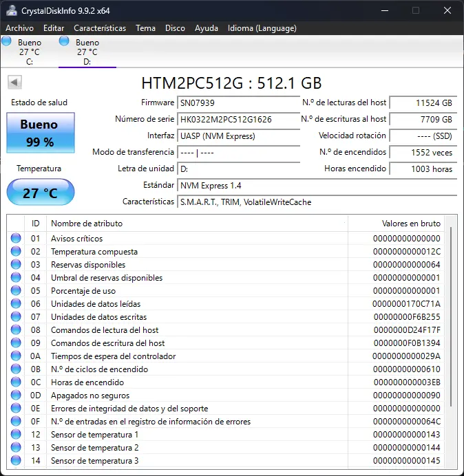The width and height of the screenshot is (464, 476).
Task: Click the attribute name Porcentaje de uso
Action: pos(83,291)
